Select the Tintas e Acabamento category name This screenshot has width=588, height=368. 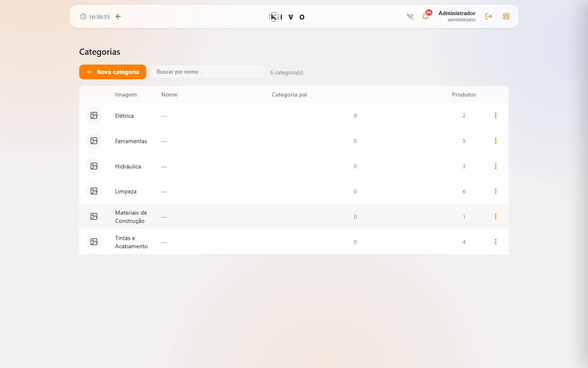[131, 242]
